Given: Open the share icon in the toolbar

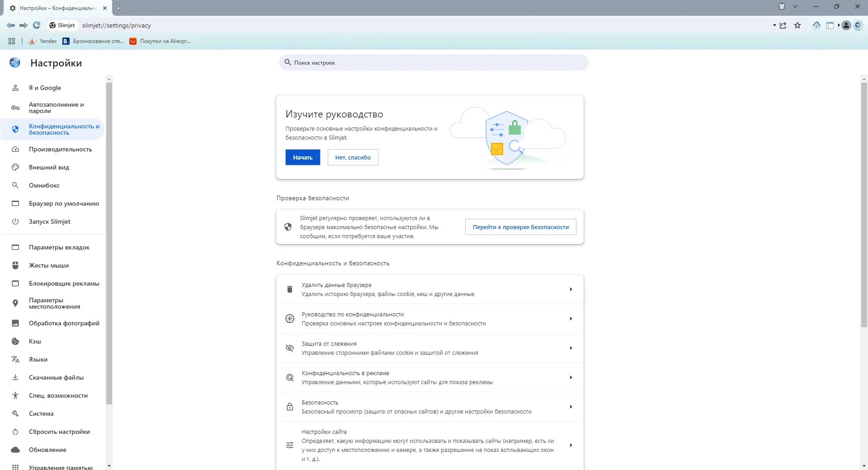Looking at the screenshot, I should pos(783,25).
